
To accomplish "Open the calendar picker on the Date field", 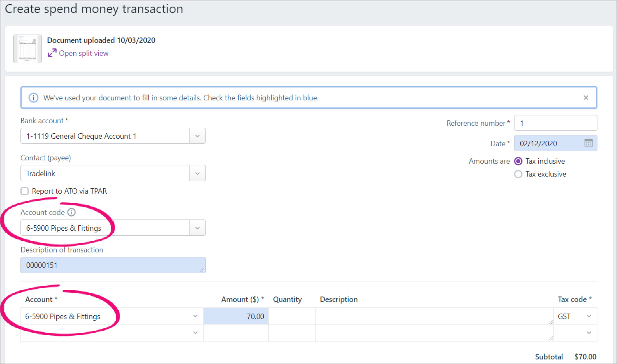I will 588,143.
